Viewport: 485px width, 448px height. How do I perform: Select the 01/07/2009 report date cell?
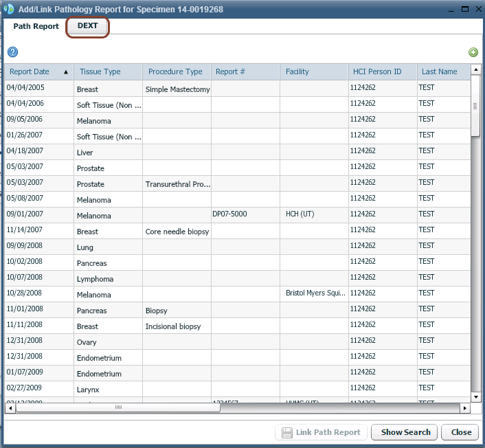[39, 372]
